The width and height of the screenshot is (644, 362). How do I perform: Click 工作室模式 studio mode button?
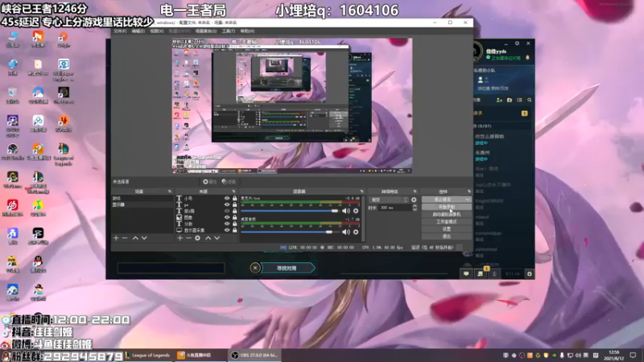click(447, 222)
